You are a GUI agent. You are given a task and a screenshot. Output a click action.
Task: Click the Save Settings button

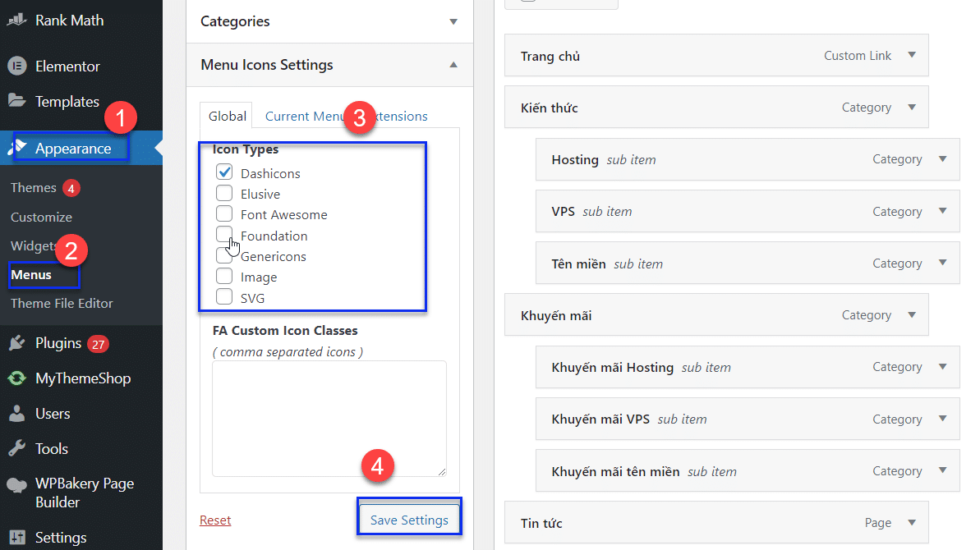coord(408,518)
